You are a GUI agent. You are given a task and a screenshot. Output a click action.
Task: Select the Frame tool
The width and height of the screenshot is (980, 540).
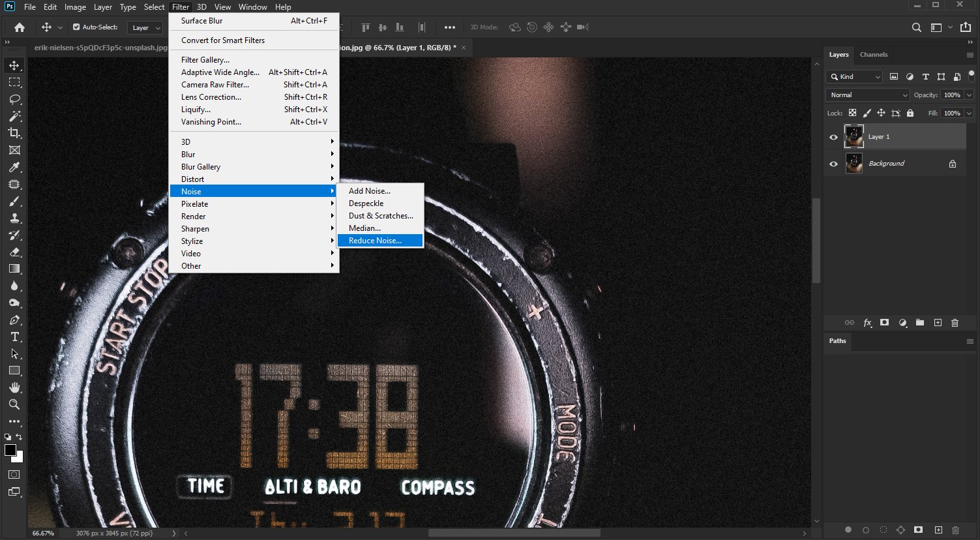tap(14, 150)
